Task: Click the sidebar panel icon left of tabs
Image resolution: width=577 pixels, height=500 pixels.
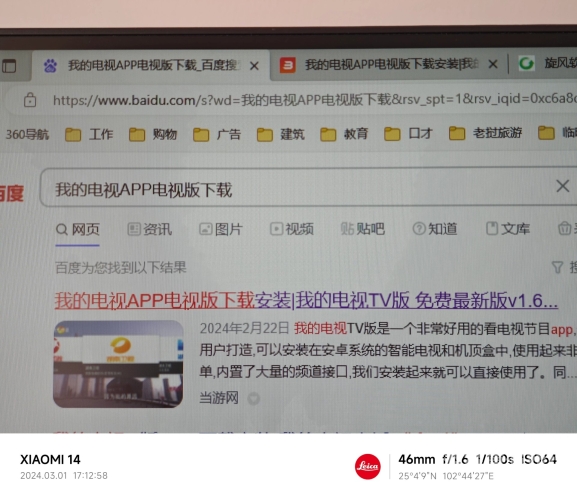Action: coord(9,67)
